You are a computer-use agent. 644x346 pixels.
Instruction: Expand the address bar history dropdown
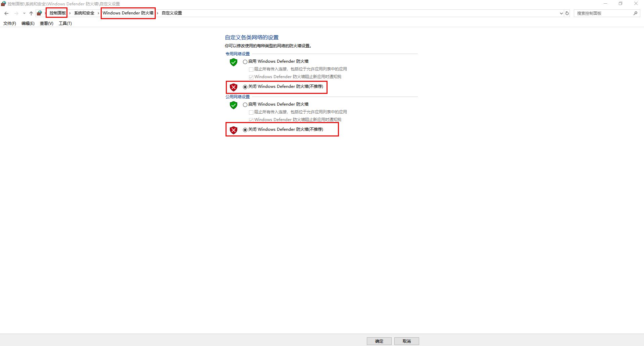(561, 13)
